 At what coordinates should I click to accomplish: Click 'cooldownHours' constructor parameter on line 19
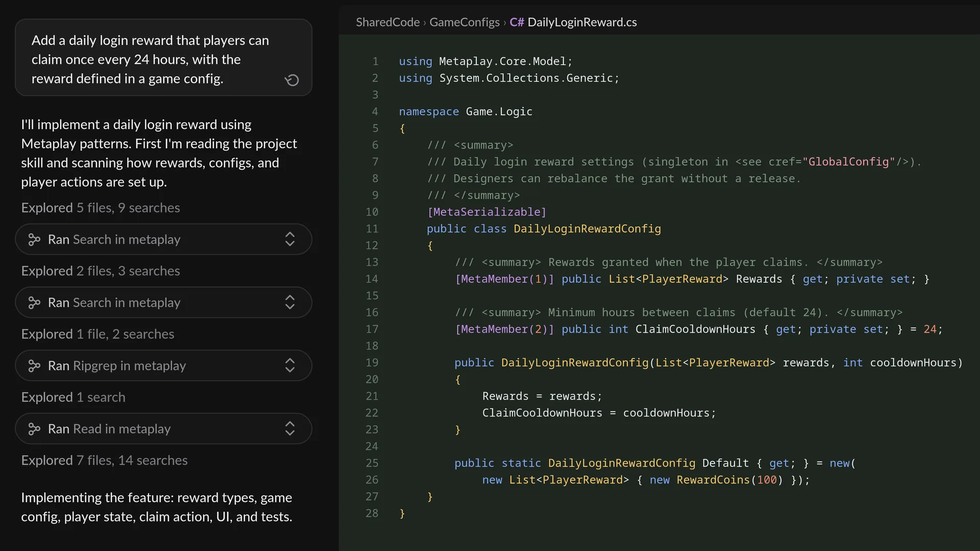(x=913, y=363)
